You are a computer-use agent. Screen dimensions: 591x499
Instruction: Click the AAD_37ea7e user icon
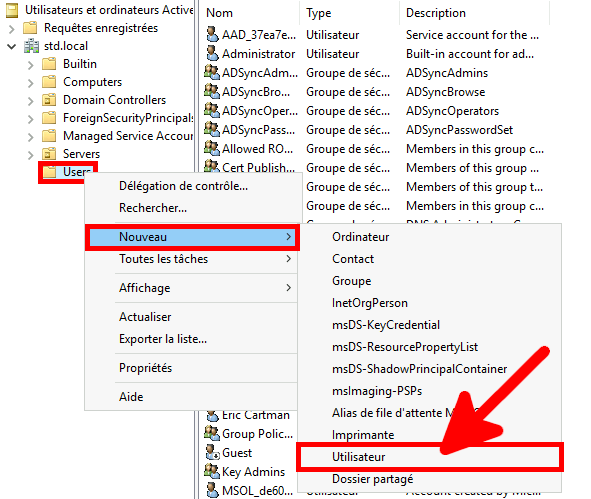tap(212, 34)
